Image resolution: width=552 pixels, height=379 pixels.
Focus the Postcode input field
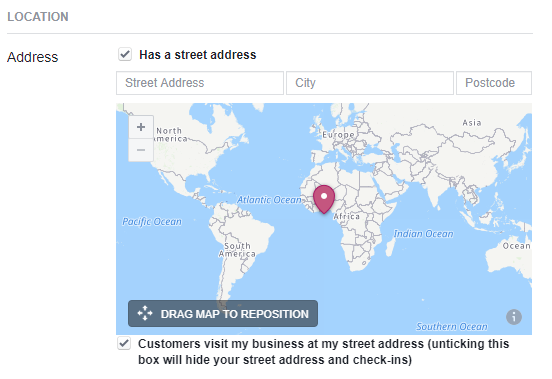click(x=494, y=83)
